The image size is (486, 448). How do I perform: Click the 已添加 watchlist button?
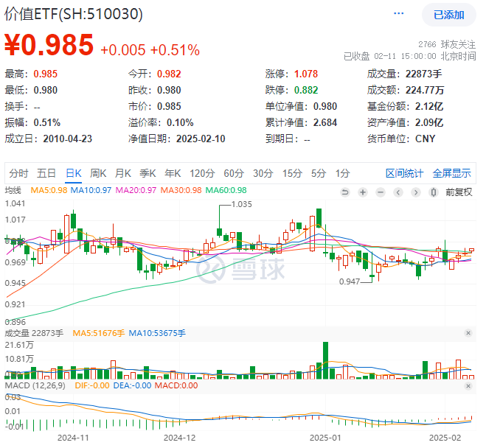coord(448,15)
